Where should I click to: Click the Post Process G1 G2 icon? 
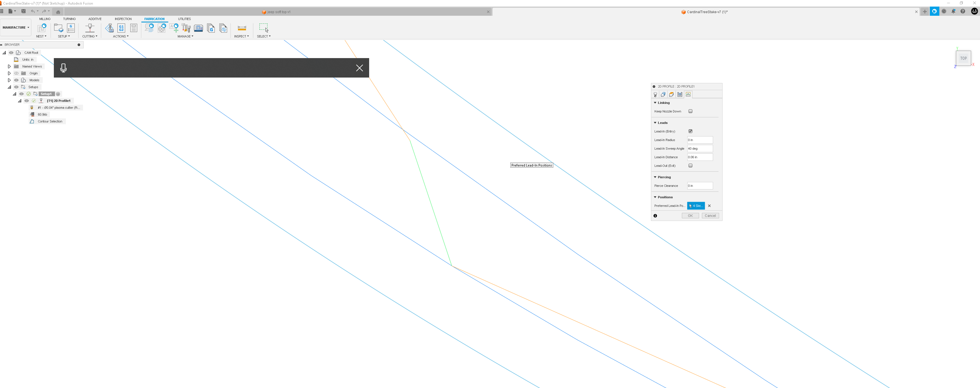point(121,28)
